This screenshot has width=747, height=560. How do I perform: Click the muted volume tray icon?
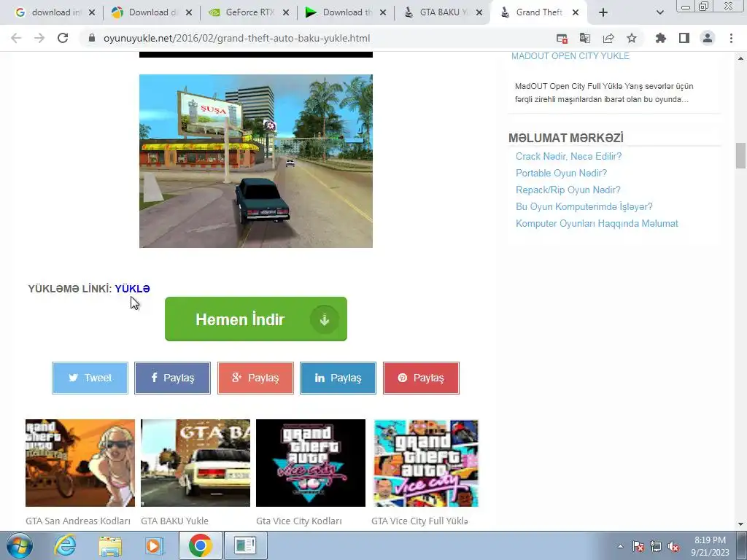pyautogui.click(x=673, y=546)
